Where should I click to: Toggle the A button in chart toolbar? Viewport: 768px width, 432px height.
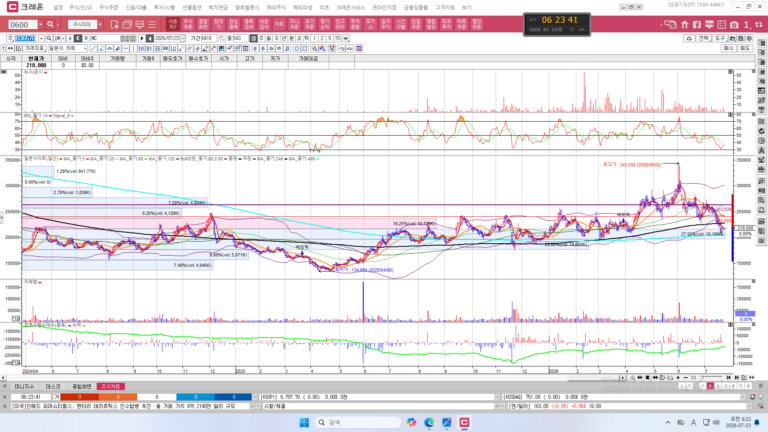point(70,38)
